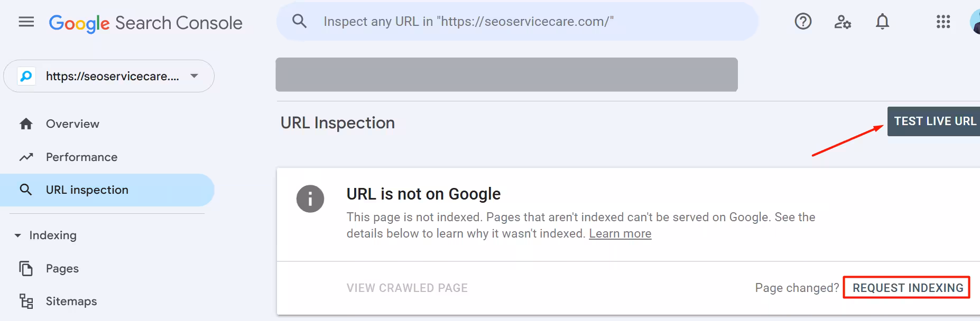
Task: Click the URL inspection magnifier icon
Action: click(26, 190)
